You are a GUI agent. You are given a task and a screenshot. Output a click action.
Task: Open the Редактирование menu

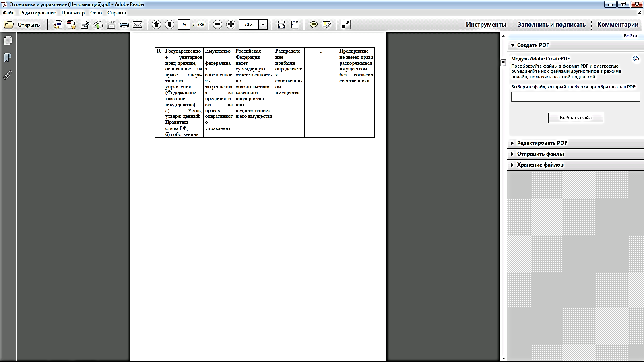38,13
